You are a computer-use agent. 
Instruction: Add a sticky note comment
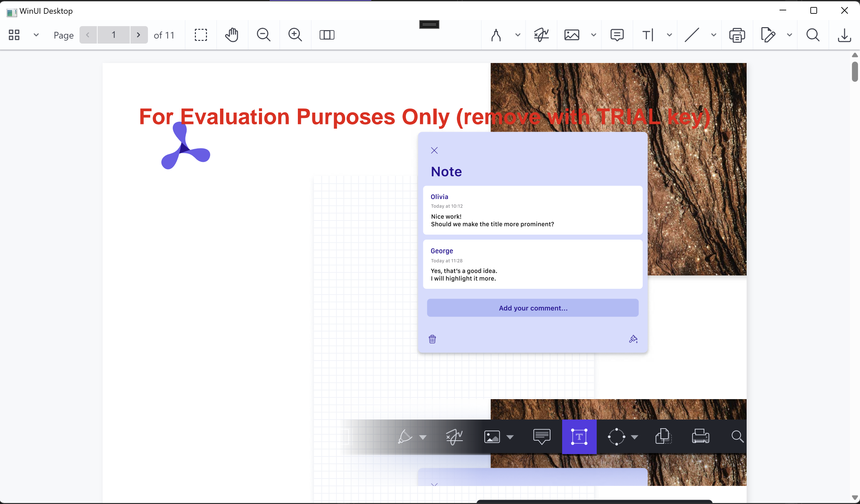pos(617,35)
